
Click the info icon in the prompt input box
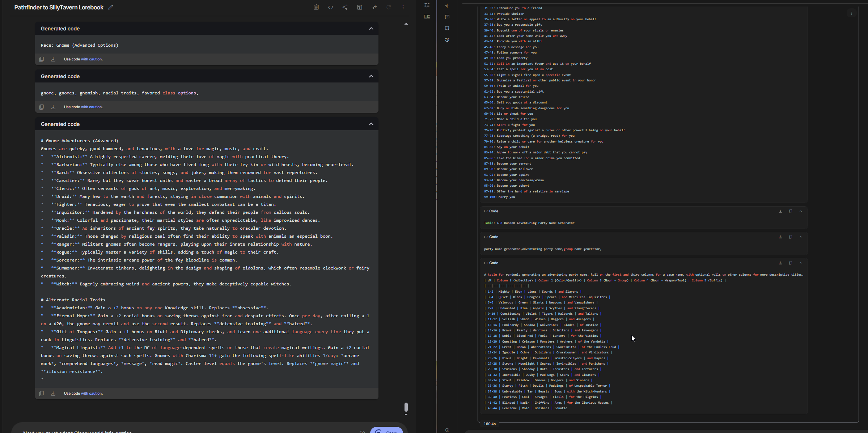click(362, 432)
